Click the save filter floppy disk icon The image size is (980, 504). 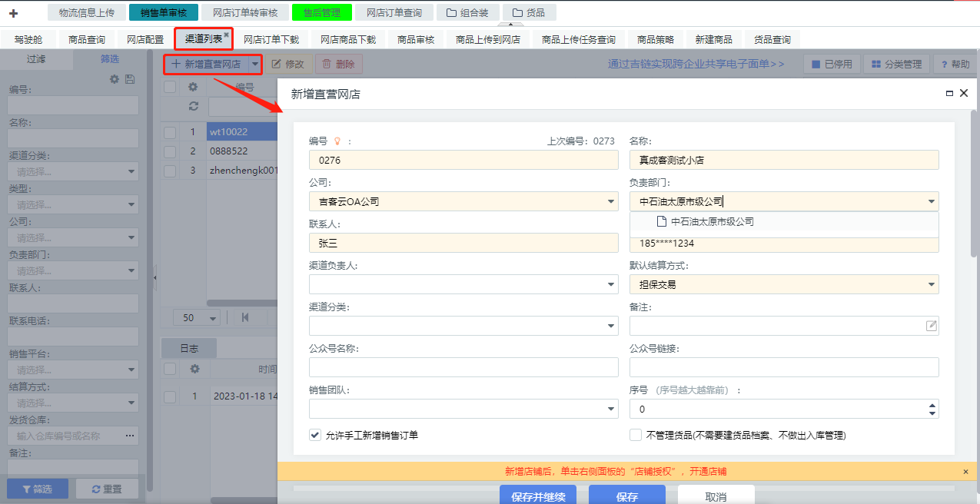(x=130, y=79)
